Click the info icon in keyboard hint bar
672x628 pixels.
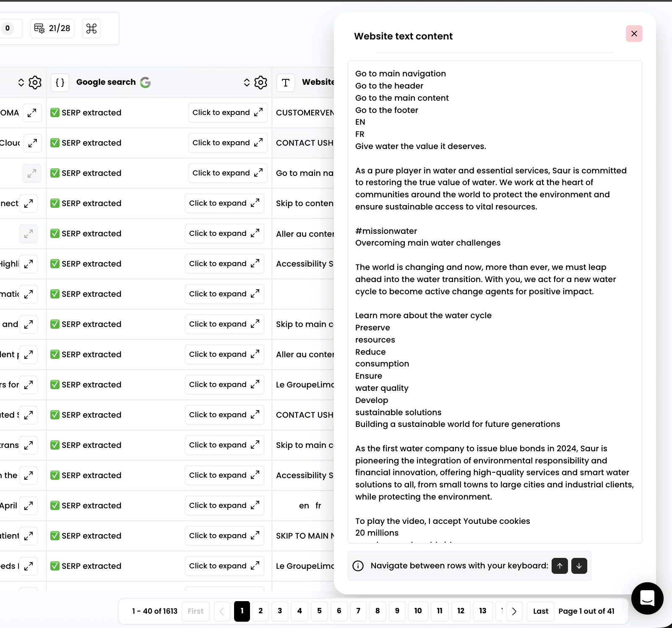[x=358, y=566]
